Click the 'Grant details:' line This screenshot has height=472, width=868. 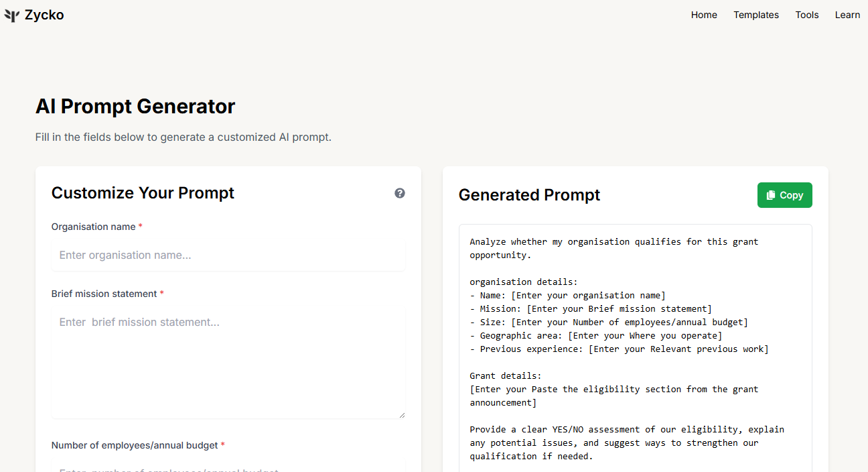point(506,376)
